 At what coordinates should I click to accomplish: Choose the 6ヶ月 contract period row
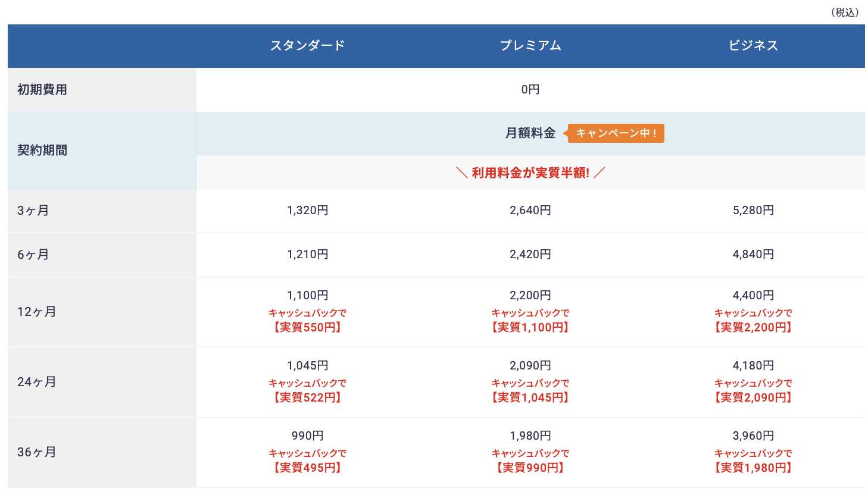(33, 255)
